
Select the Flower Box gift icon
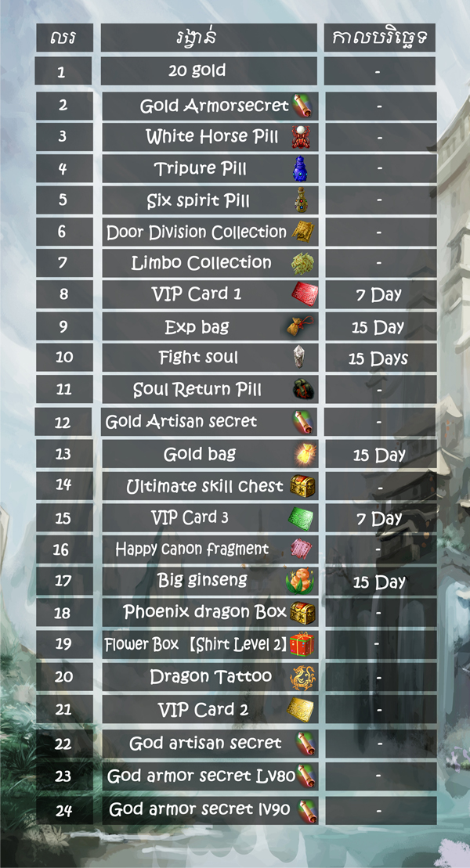pos(302,644)
